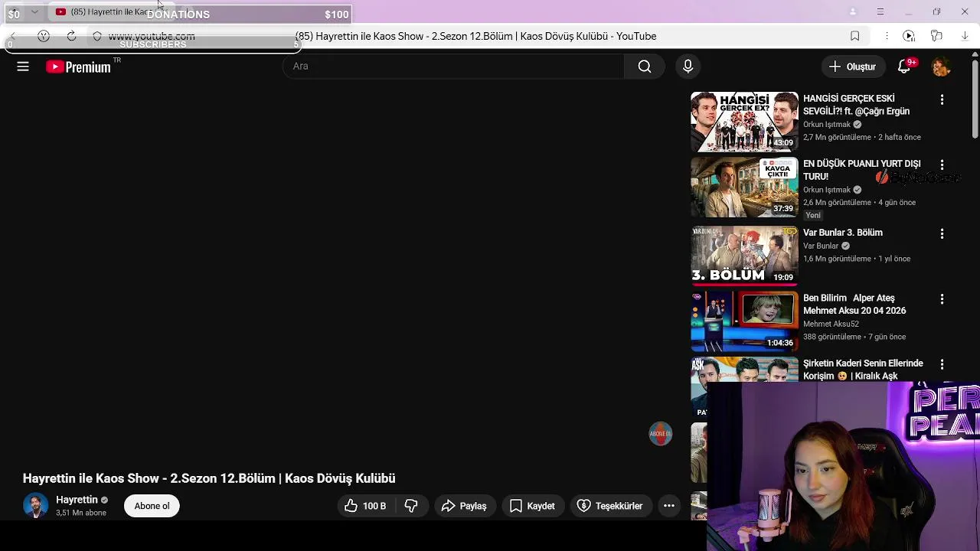Screen dimensions: 980x551
Task: Open the password key toolbar icon
Action: tap(936, 36)
